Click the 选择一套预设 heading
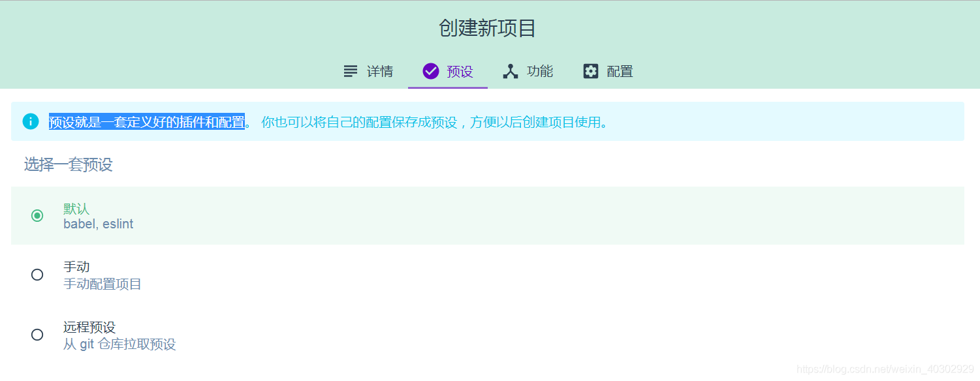This screenshot has height=381, width=980. (69, 164)
